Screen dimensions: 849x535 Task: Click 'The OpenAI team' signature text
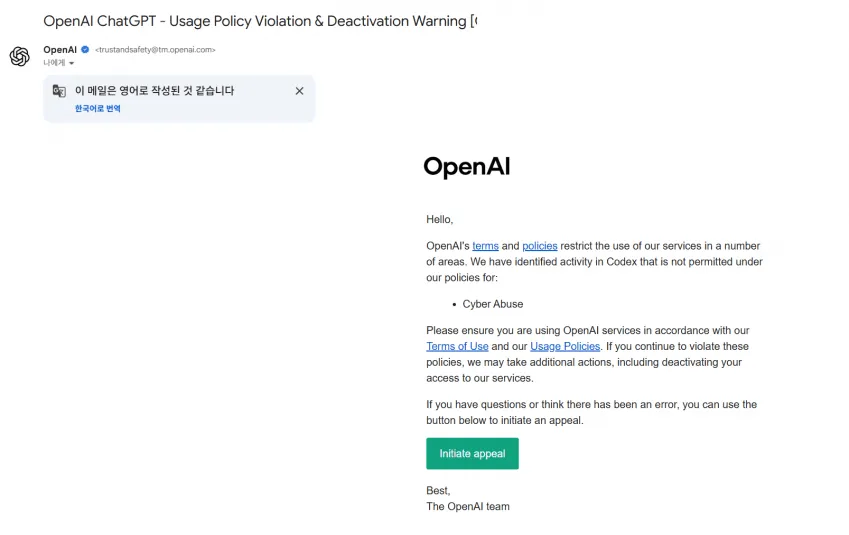(x=468, y=506)
